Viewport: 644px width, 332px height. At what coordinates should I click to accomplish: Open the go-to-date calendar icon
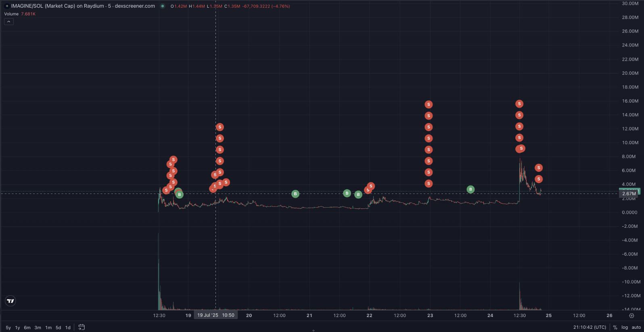82,327
